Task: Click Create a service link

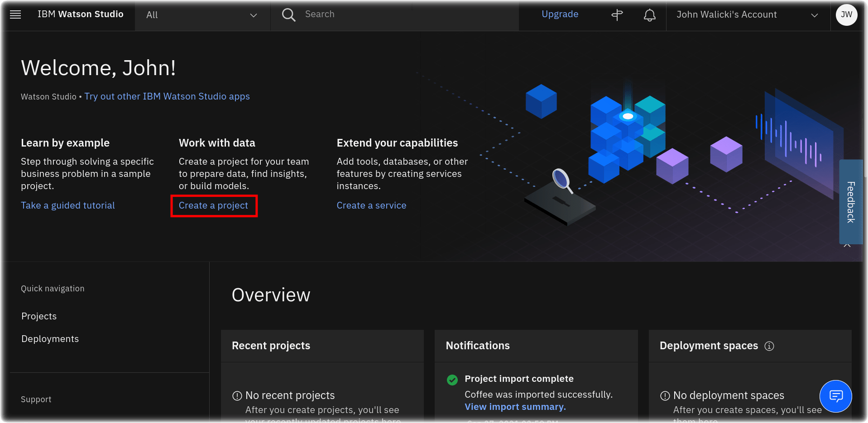Action: point(371,205)
